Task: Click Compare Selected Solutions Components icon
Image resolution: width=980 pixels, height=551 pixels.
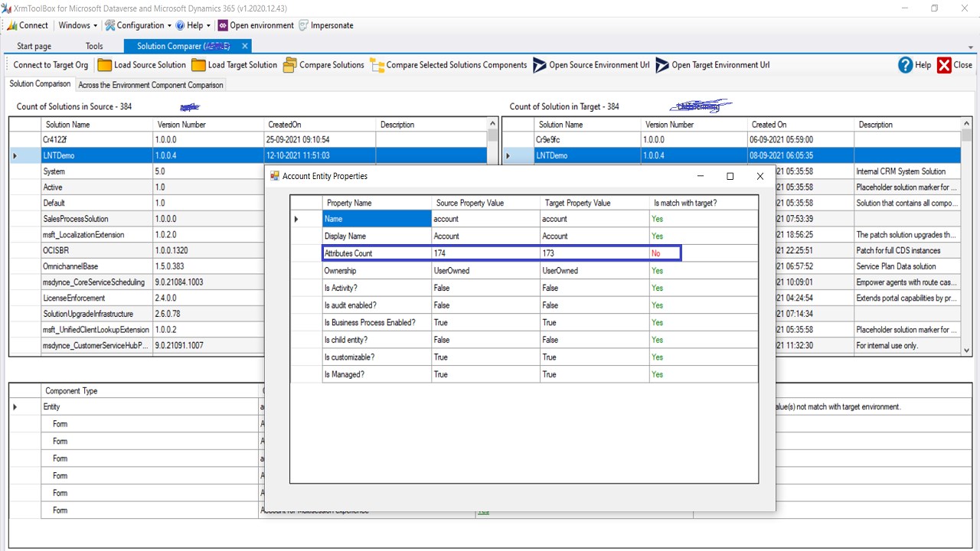Action: (x=377, y=65)
